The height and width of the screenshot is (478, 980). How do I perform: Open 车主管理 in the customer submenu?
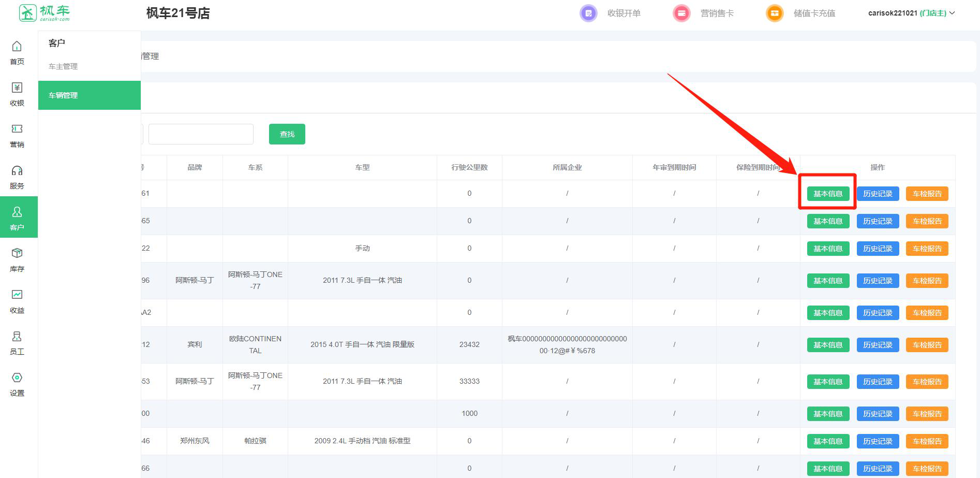point(63,66)
